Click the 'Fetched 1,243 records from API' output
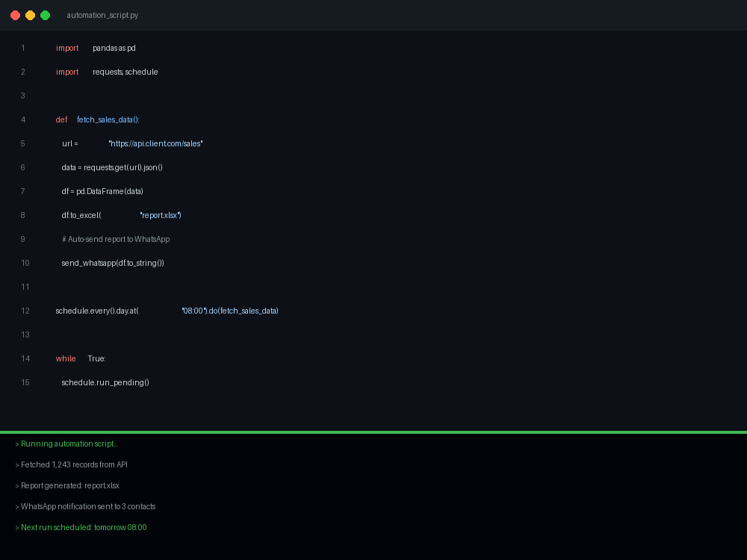The image size is (747, 560). tap(72, 464)
